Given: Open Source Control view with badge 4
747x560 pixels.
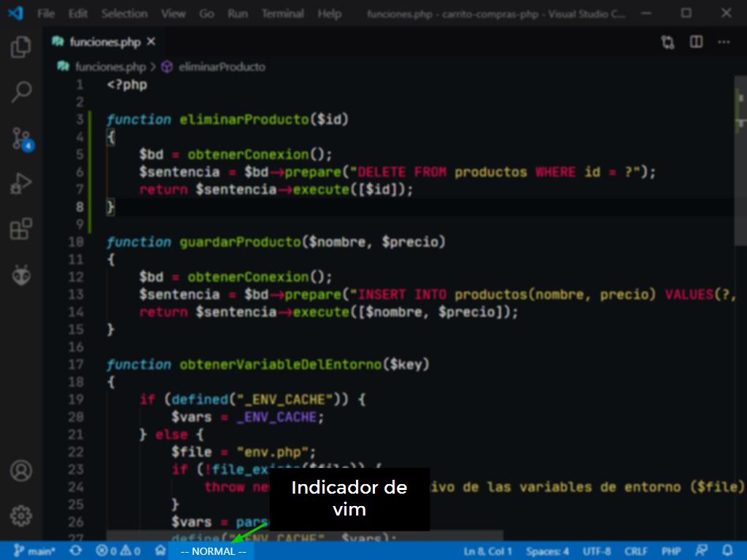Looking at the screenshot, I should pyautogui.click(x=22, y=138).
